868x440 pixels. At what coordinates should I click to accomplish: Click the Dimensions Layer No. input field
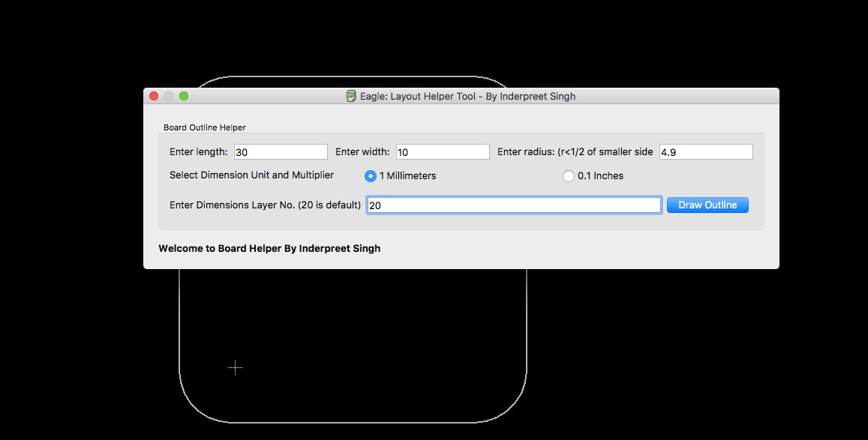tap(514, 205)
